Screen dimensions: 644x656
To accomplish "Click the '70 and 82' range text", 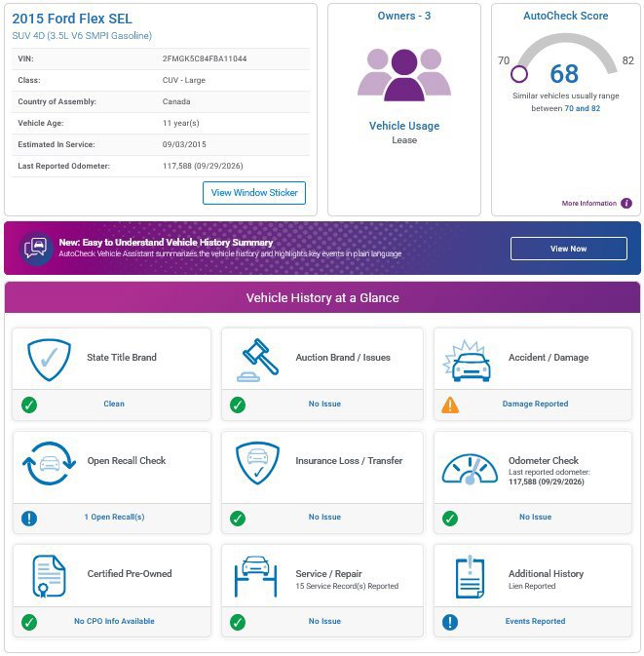I will point(582,108).
